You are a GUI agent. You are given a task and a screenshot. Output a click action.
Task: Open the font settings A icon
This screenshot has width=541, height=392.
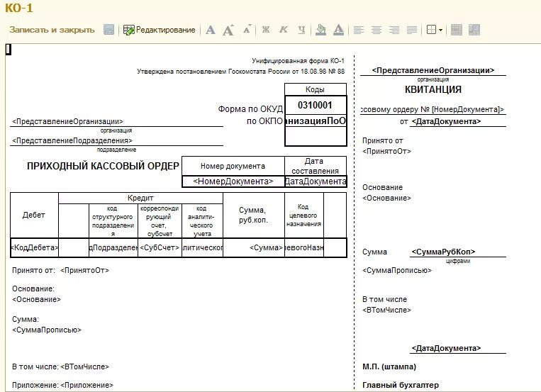pyautogui.click(x=211, y=30)
